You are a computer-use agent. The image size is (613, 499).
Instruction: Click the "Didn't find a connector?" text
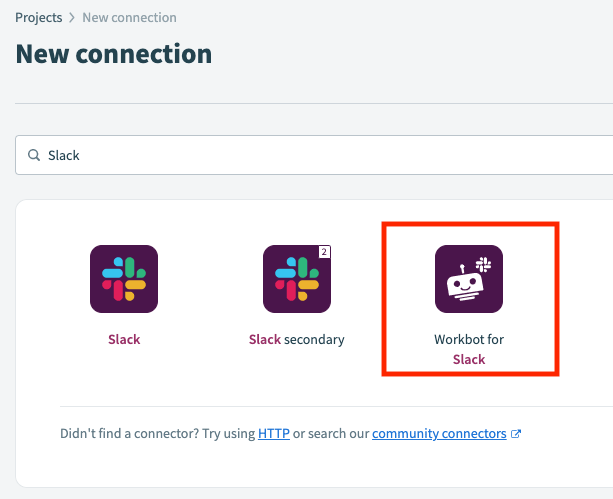coord(129,434)
